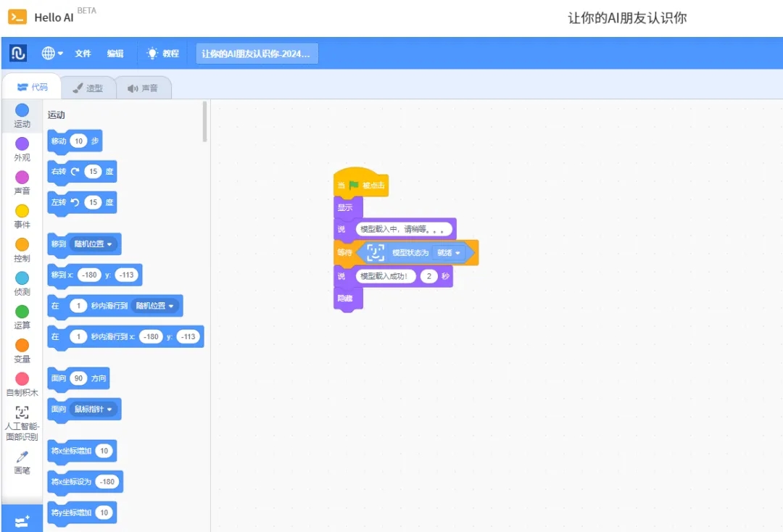
Task: Click the green flag in hat block
Action: [354, 186]
